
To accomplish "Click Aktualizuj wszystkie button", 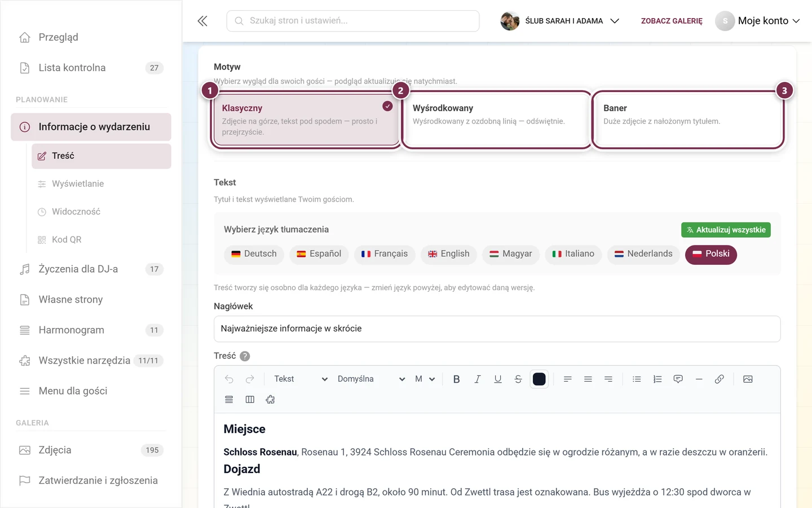I will [x=726, y=230].
